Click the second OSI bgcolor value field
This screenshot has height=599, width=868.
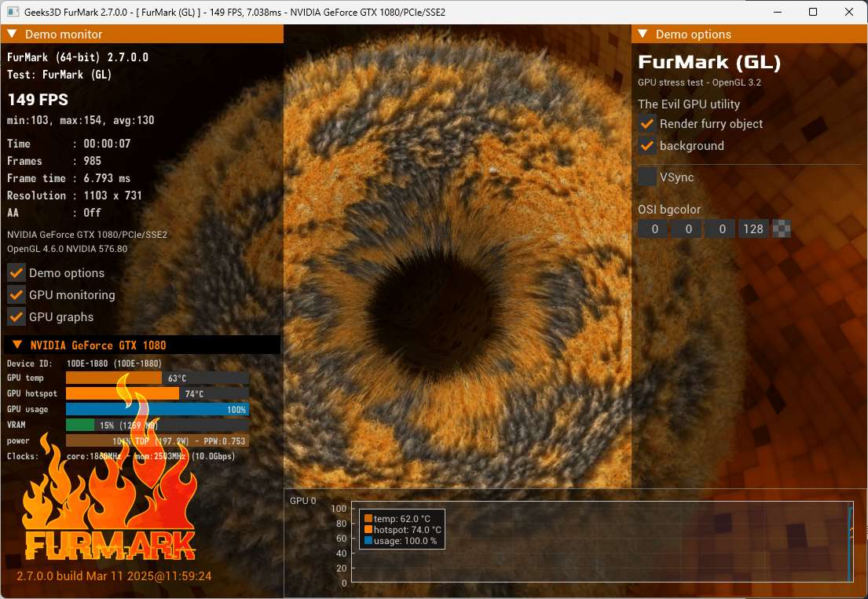coord(688,229)
